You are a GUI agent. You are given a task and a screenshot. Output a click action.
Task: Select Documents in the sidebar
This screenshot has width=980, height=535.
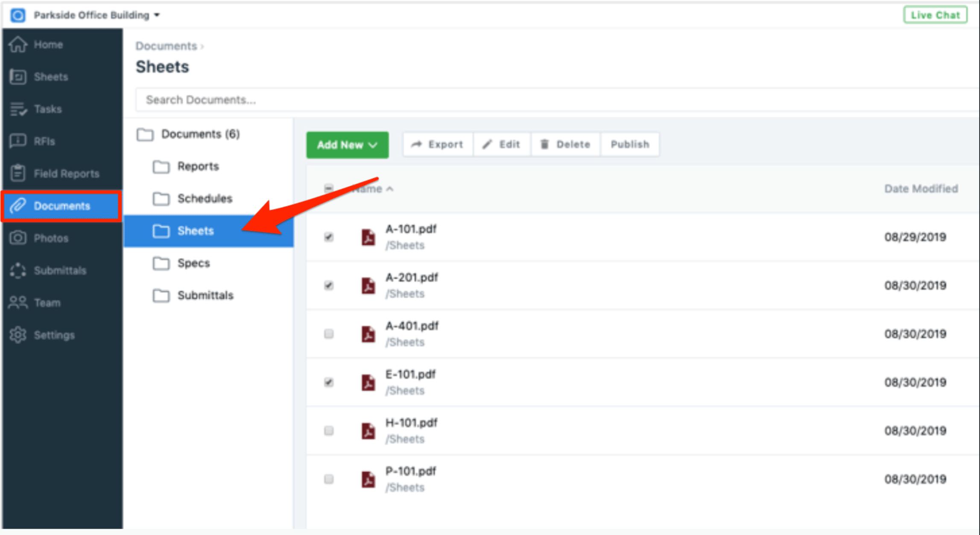[x=62, y=206]
